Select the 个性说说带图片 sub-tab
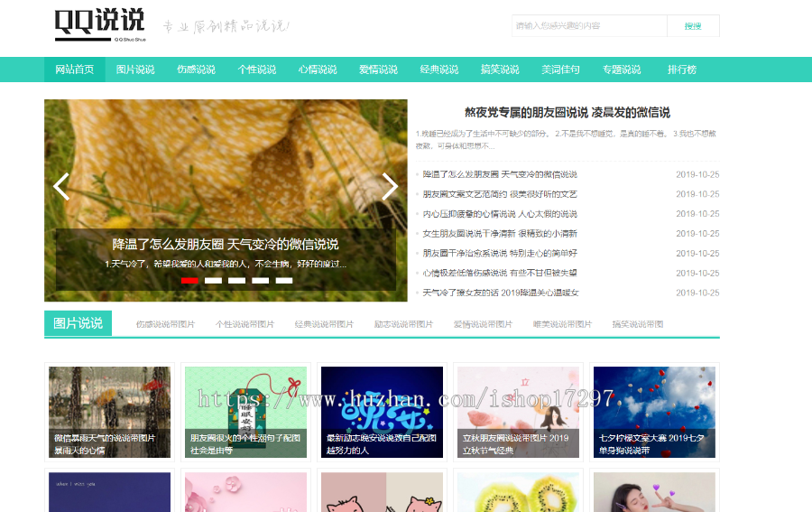 (x=245, y=324)
